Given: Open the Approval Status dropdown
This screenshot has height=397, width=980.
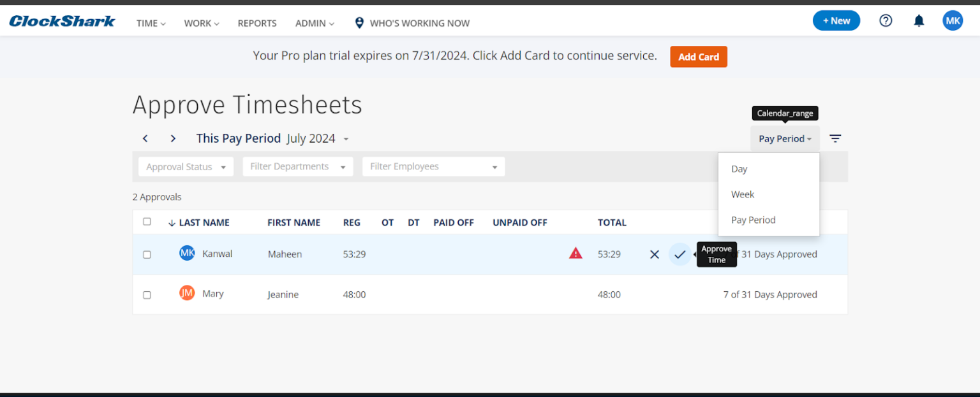Looking at the screenshot, I should click(x=186, y=166).
